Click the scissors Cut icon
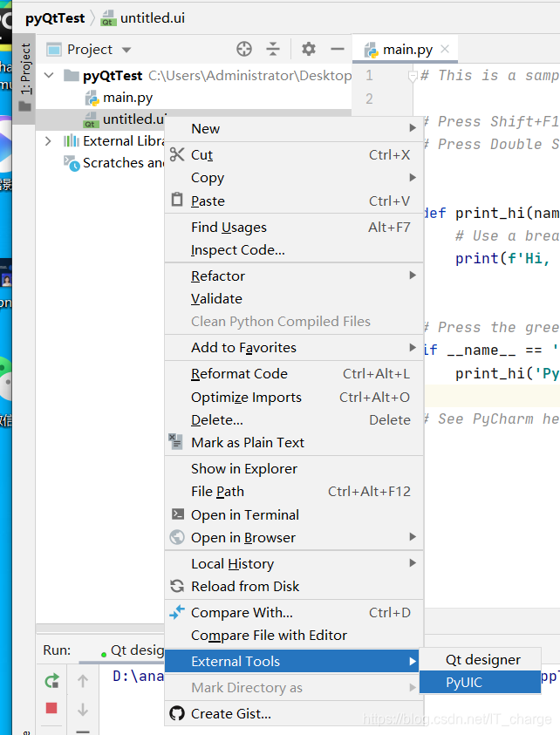 click(x=177, y=154)
